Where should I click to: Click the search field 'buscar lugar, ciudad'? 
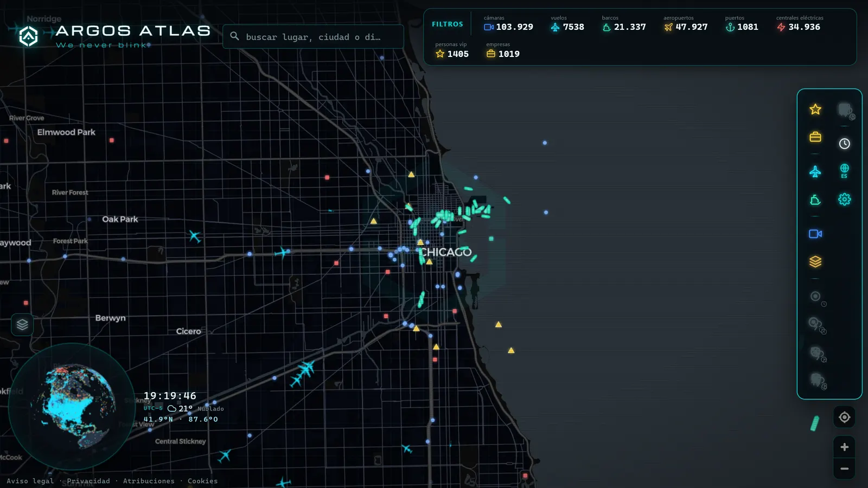coord(313,37)
